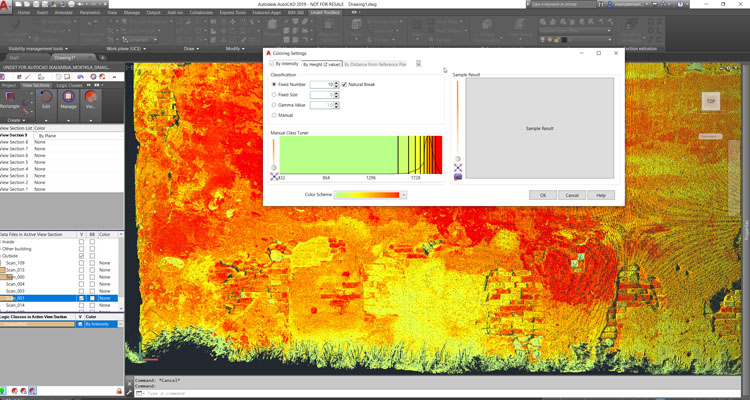The width and height of the screenshot is (750, 400).
Task: Click the Fixed Number input field
Action: click(321, 84)
